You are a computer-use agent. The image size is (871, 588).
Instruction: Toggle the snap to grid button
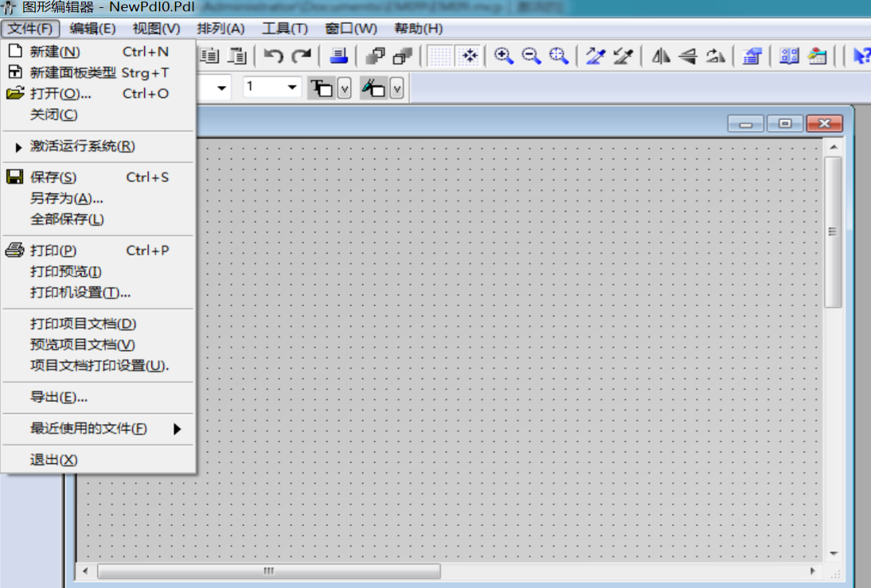point(470,56)
